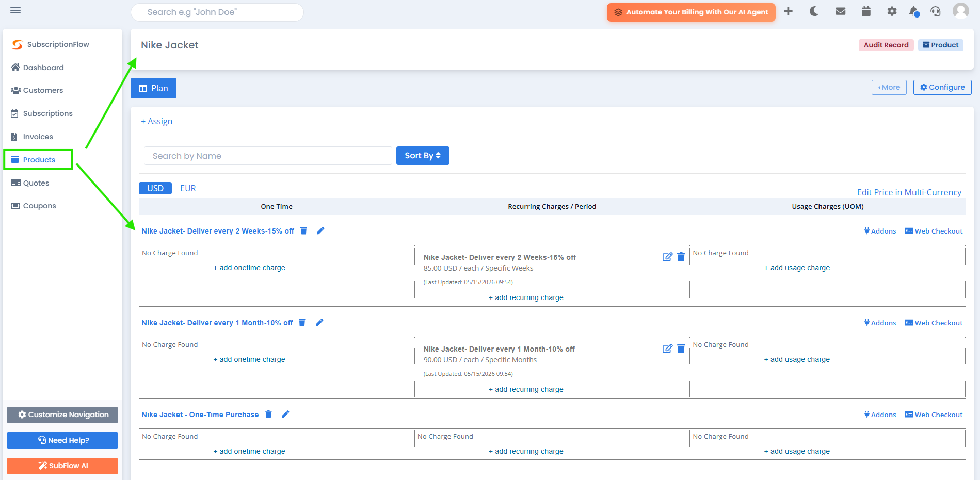Open Dashboard in the sidebar
The image size is (980, 480).
coord(37,68)
